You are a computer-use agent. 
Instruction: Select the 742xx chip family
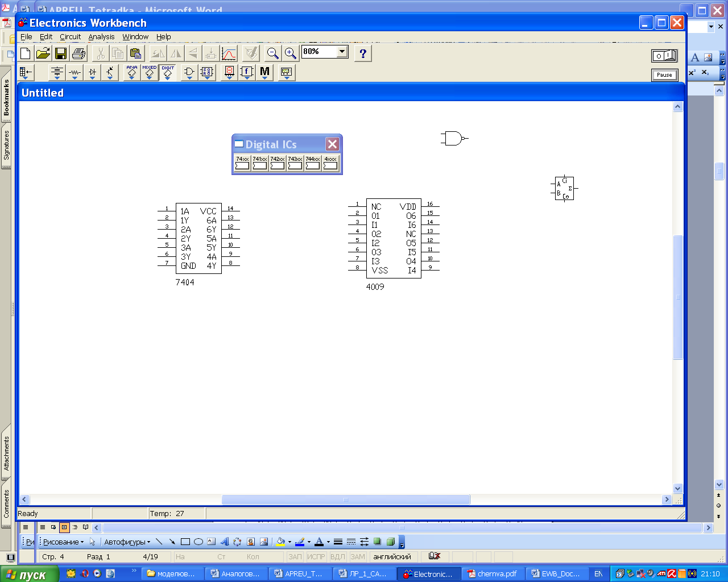click(x=278, y=163)
